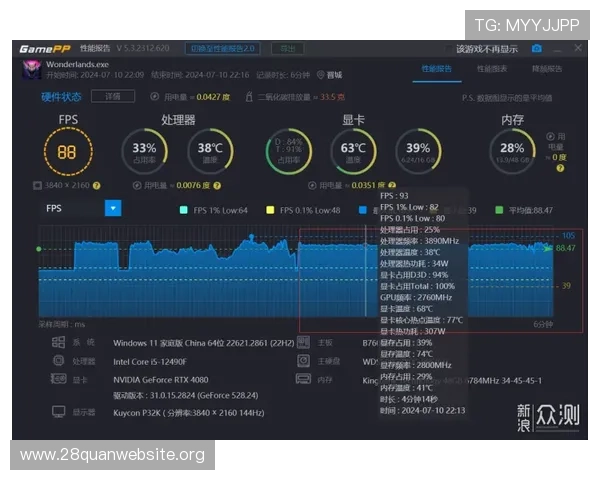Click the 硬件状态 heading
This screenshot has width=600, height=480.
coord(61,97)
